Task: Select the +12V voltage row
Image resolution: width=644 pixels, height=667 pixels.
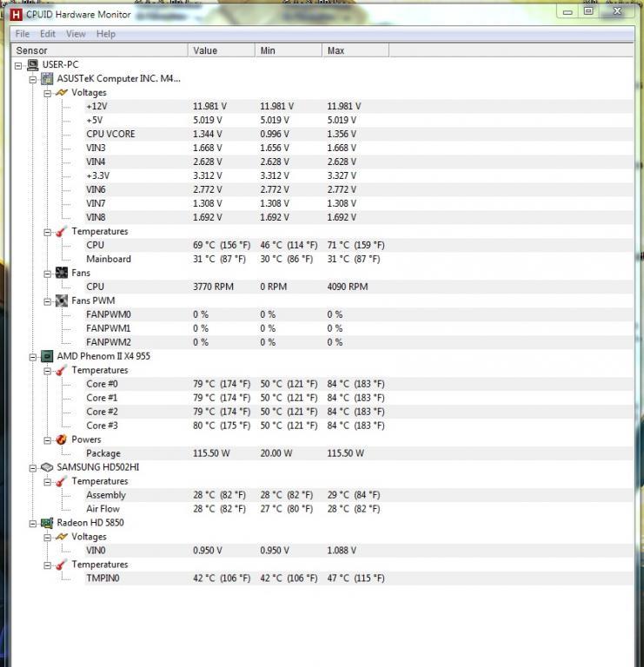Action: (x=359, y=106)
